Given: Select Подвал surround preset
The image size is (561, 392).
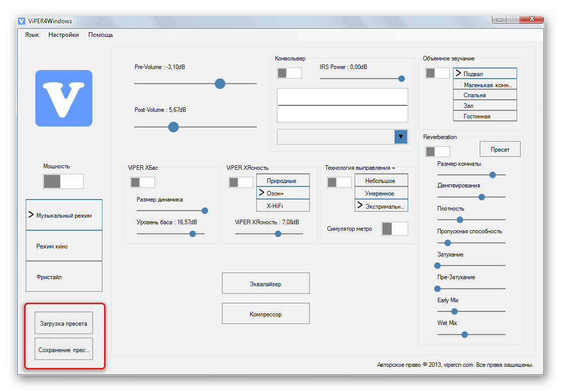Looking at the screenshot, I should pos(485,74).
